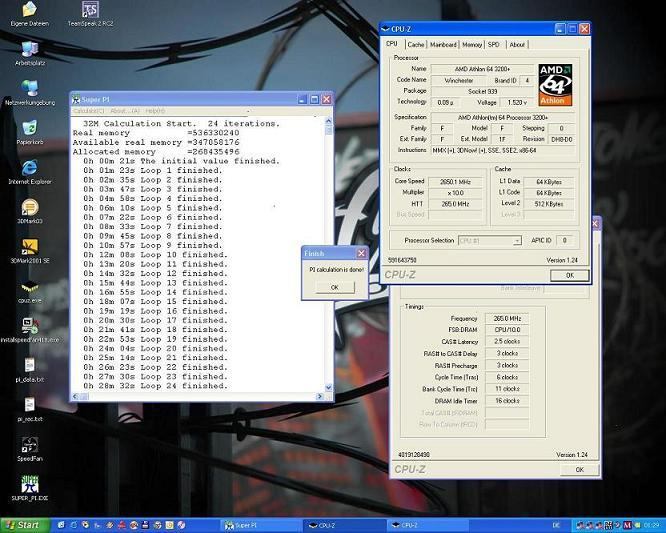Click the HTT 265.0 MHz field

(x=455, y=204)
